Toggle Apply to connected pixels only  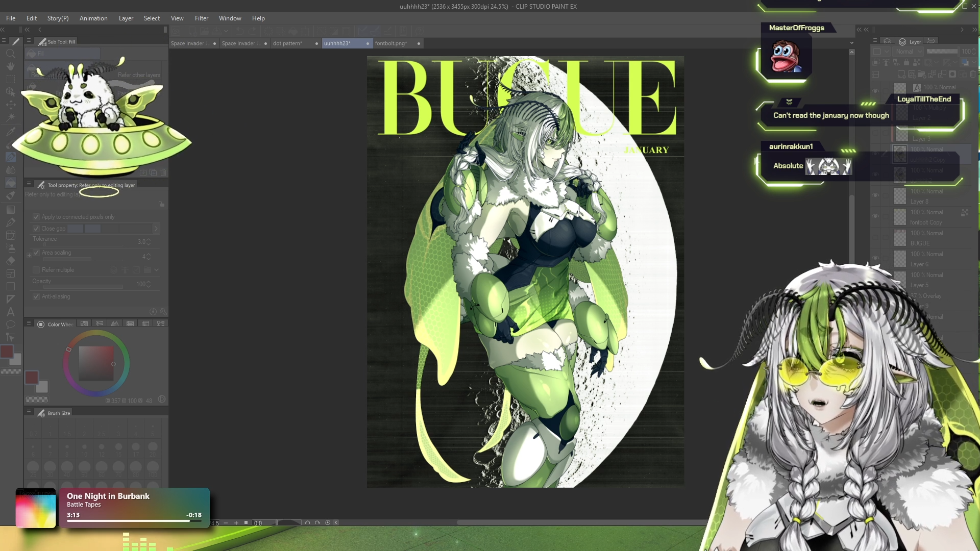tap(36, 217)
